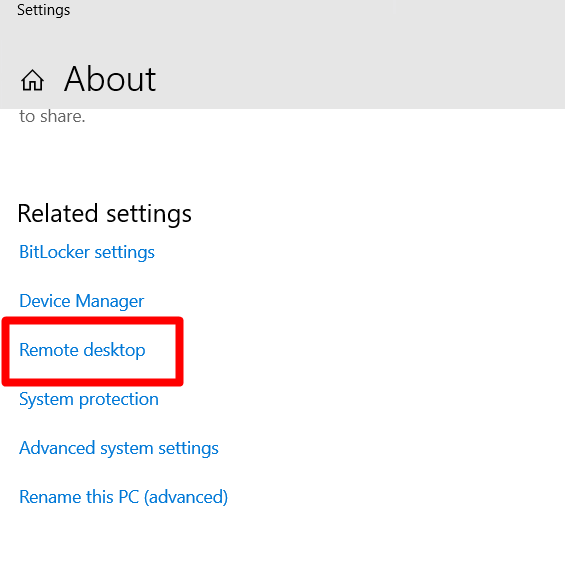Open System protection link
Screen dimensions: 565x574
[x=89, y=399]
